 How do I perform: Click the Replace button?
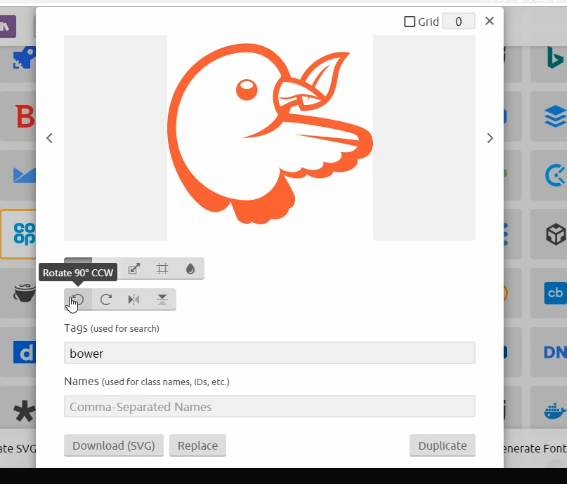[x=197, y=445]
